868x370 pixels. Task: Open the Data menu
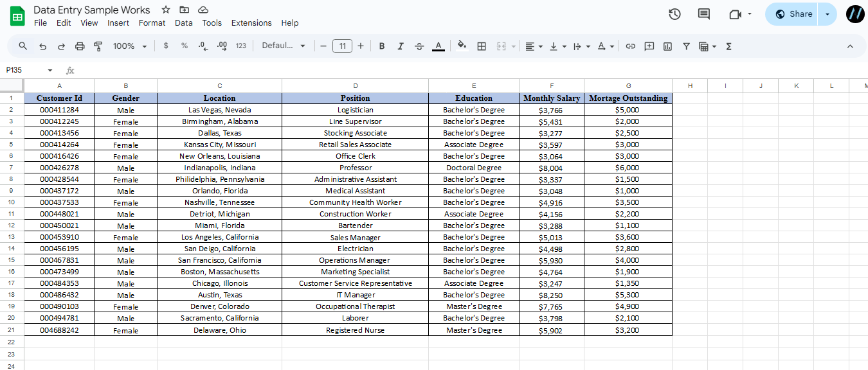[x=184, y=22]
